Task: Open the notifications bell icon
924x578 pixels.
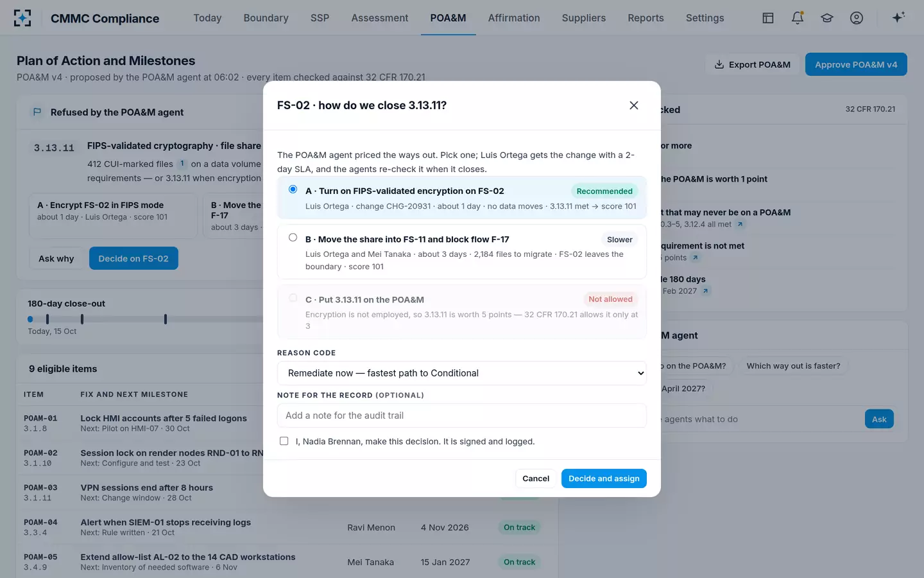Action: coord(798,18)
